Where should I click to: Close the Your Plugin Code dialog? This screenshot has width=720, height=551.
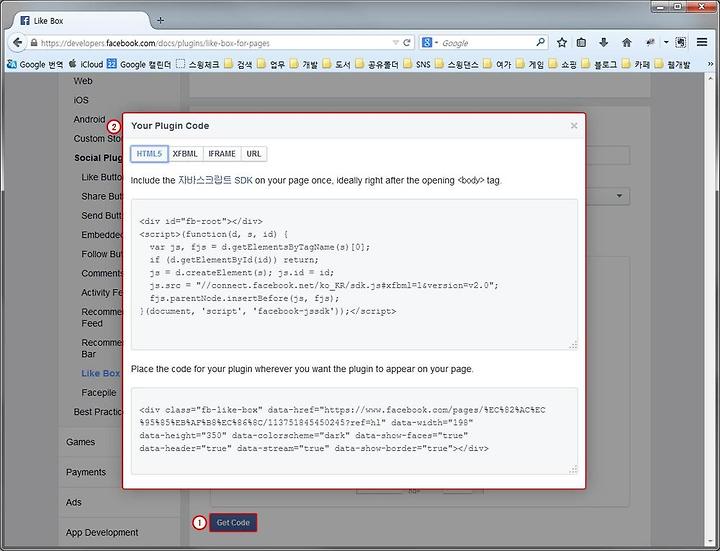tap(574, 125)
